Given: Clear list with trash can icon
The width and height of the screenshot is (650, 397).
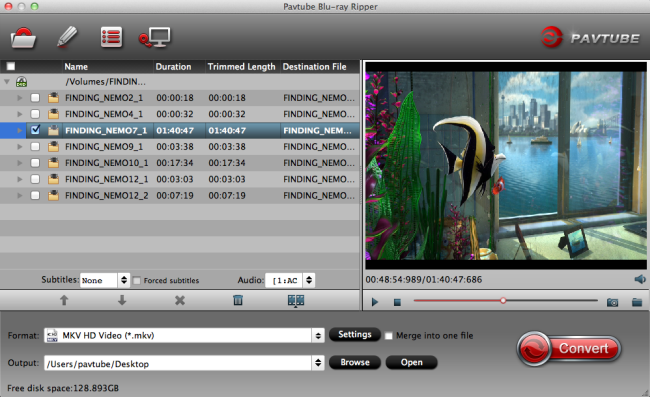Looking at the screenshot, I should [238, 300].
